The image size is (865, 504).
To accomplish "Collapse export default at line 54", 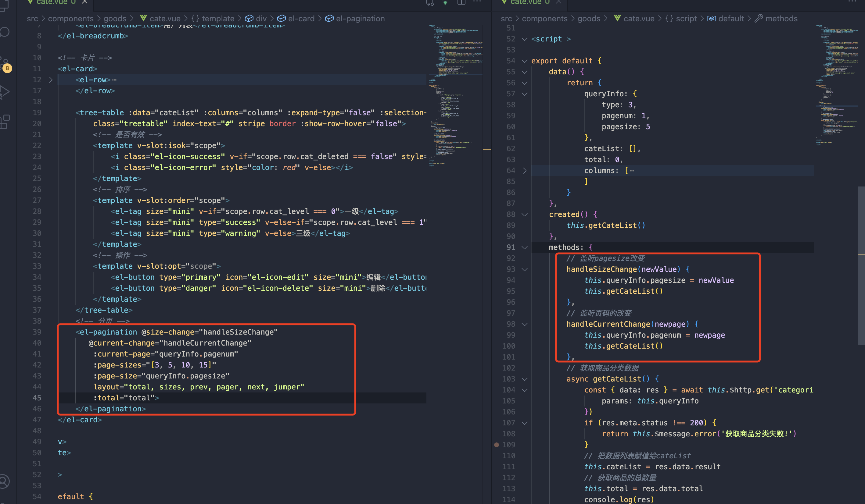I will click(525, 61).
